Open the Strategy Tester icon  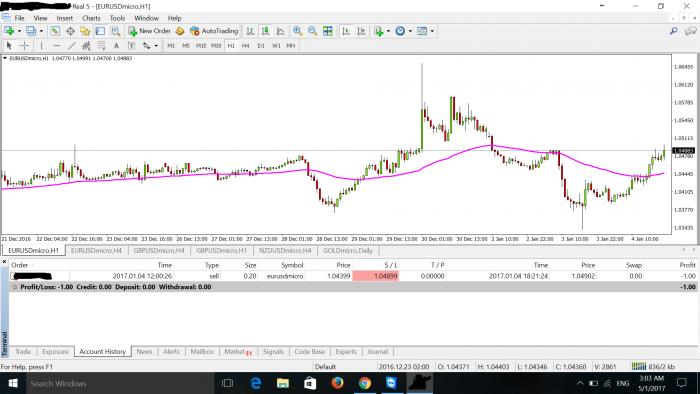[x=115, y=31]
